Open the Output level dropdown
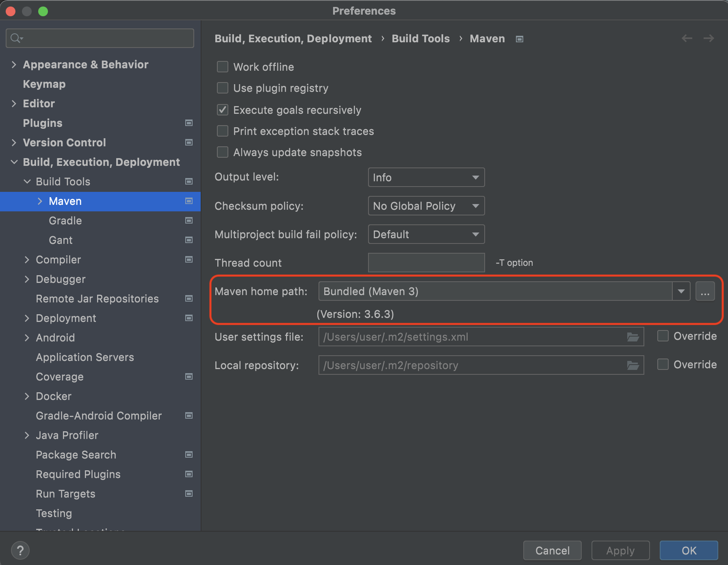Screen dimensions: 728x565 (426, 177)
